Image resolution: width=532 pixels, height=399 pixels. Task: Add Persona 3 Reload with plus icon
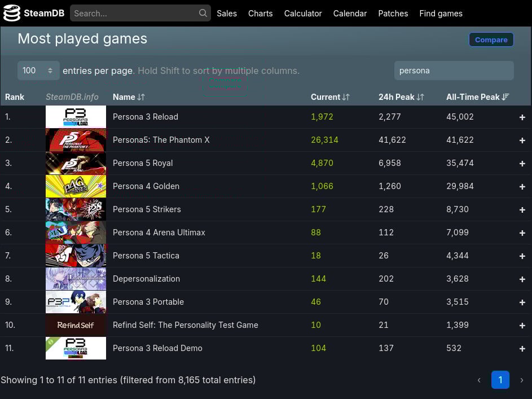click(x=522, y=117)
